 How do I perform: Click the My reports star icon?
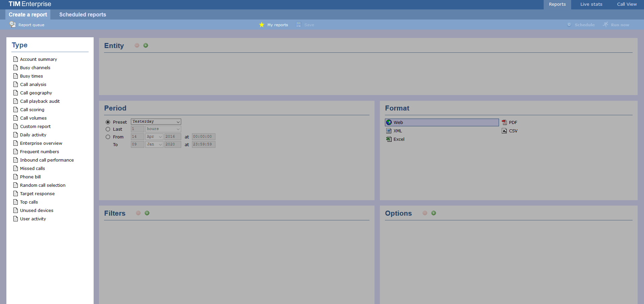(x=262, y=25)
